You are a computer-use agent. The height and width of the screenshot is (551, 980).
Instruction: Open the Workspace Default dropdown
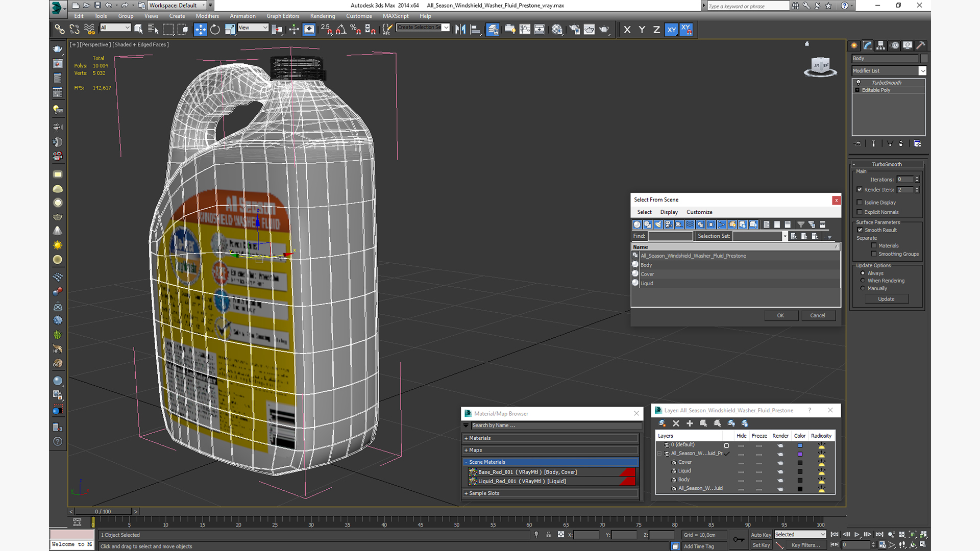(x=177, y=5)
